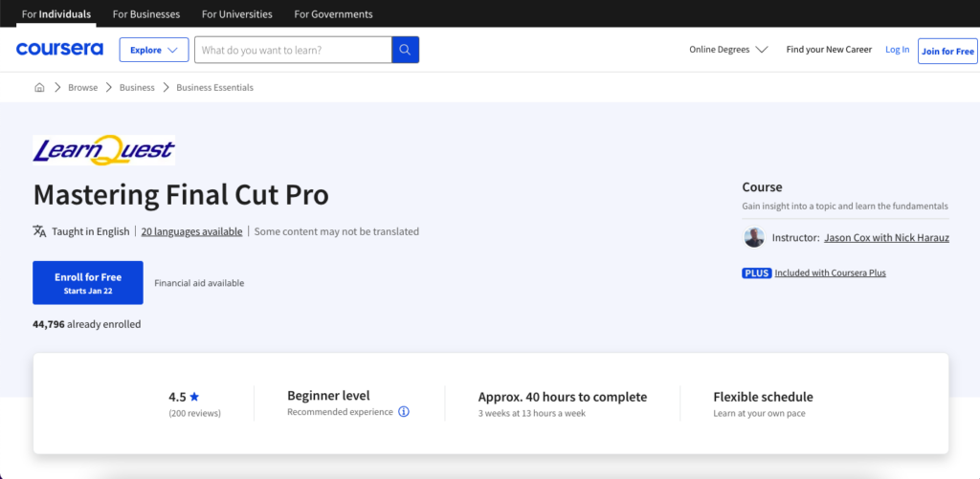Click the Join for Free button

coord(947,51)
